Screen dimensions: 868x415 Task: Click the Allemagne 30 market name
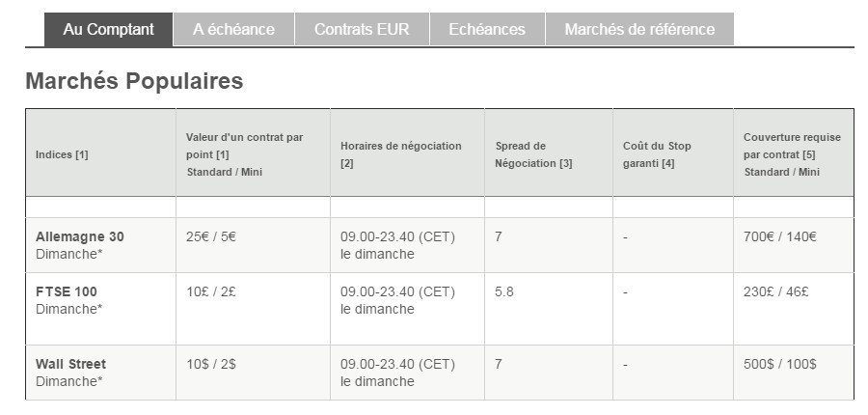coord(80,236)
